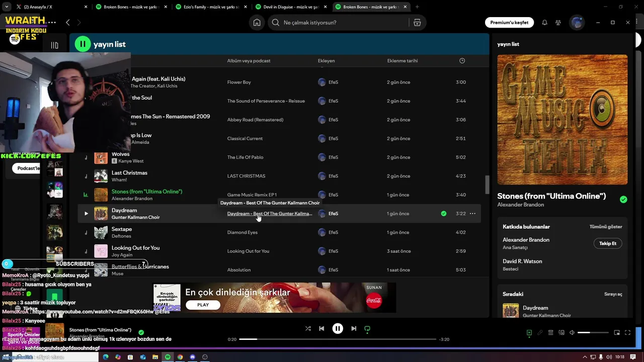
Task: Toggle saved checkmark in bottom now-playing bar
Action: point(141,332)
